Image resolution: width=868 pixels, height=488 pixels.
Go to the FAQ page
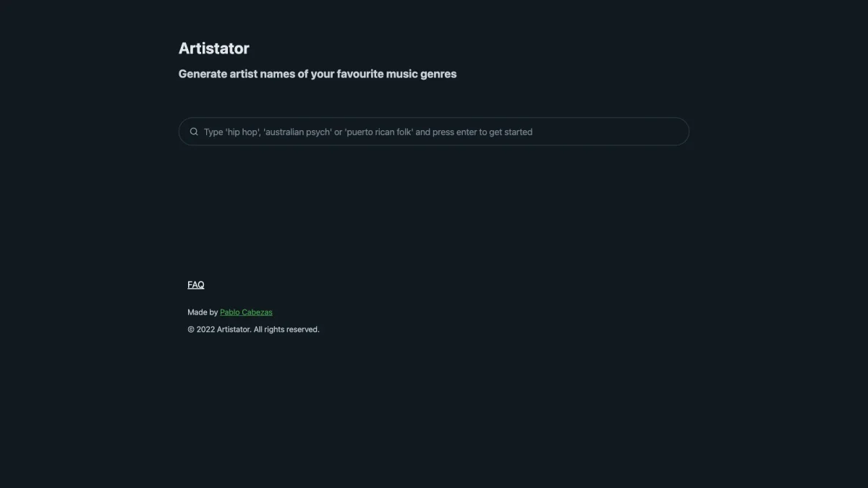click(x=196, y=285)
